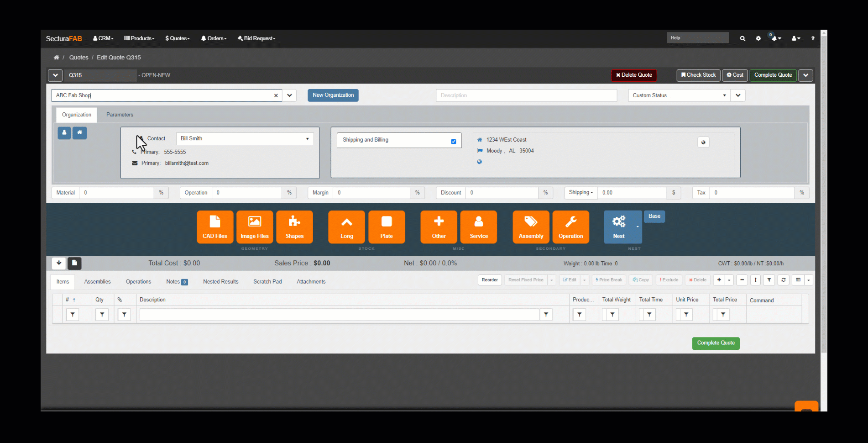This screenshot has height=443, width=868.
Task: Clear the ABC Fab Shop organization field
Action: (x=276, y=95)
